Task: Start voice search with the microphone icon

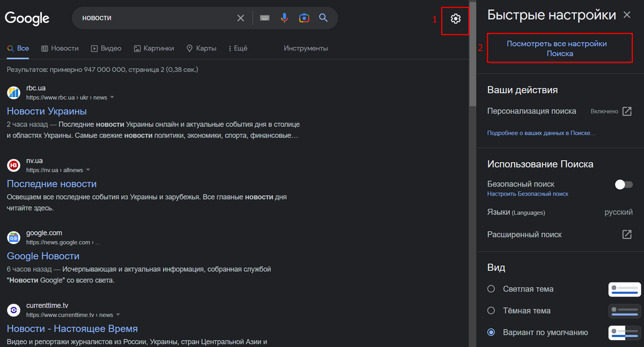Action: pos(284,18)
